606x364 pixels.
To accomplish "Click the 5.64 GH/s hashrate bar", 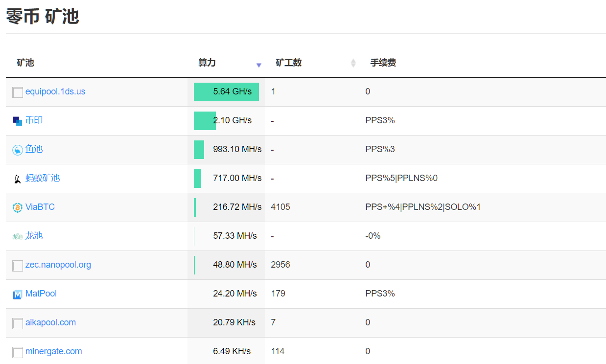I will 226,92.
